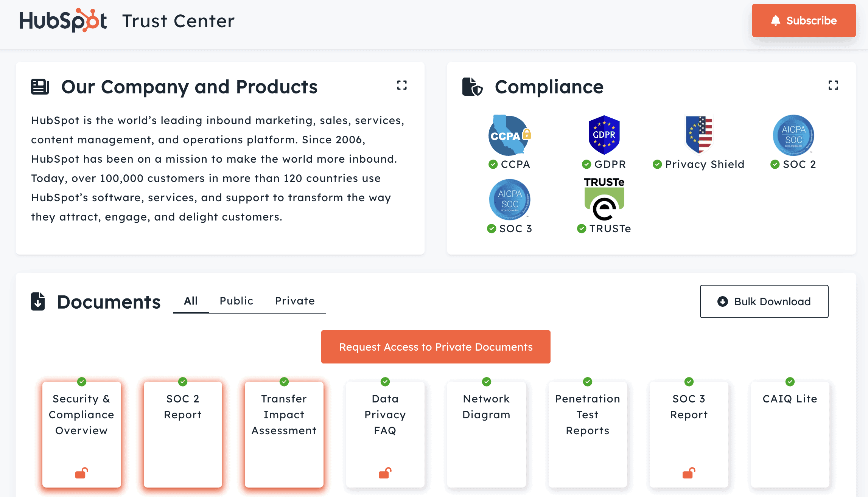The height and width of the screenshot is (497, 868).
Task: Switch to the Public documents tab
Action: tap(236, 301)
